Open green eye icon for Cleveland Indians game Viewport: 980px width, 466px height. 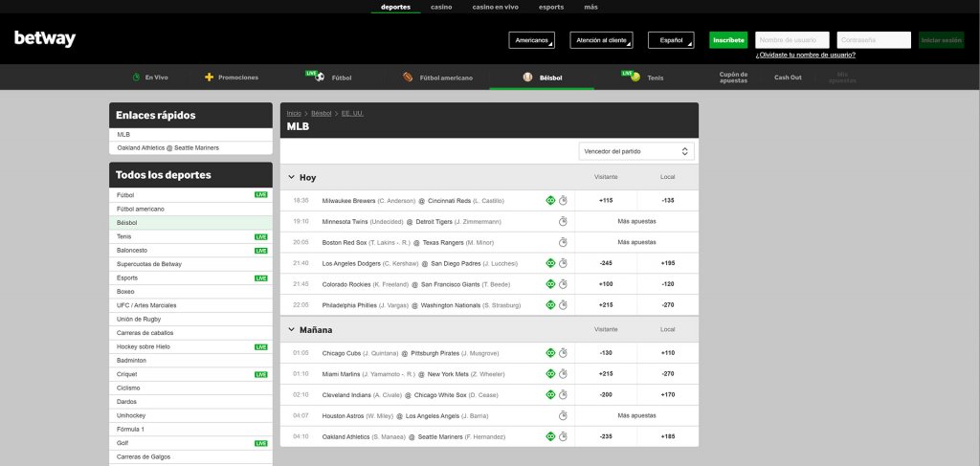(x=550, y=395)
